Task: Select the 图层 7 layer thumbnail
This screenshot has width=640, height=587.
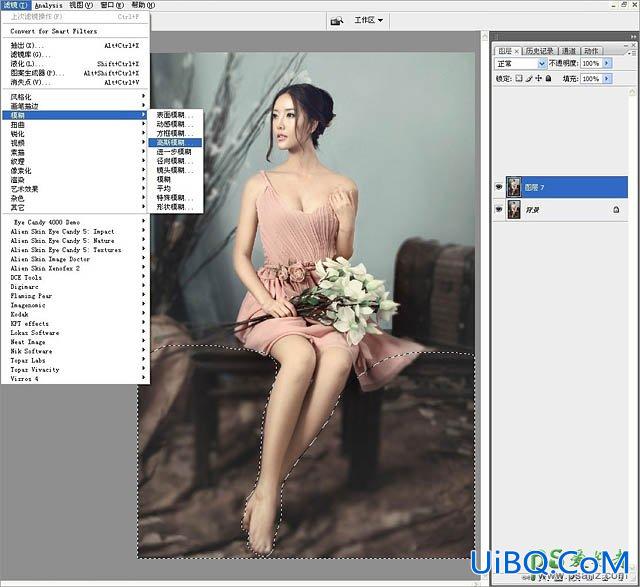Action: pyautogui.click(x=514, y=187)
